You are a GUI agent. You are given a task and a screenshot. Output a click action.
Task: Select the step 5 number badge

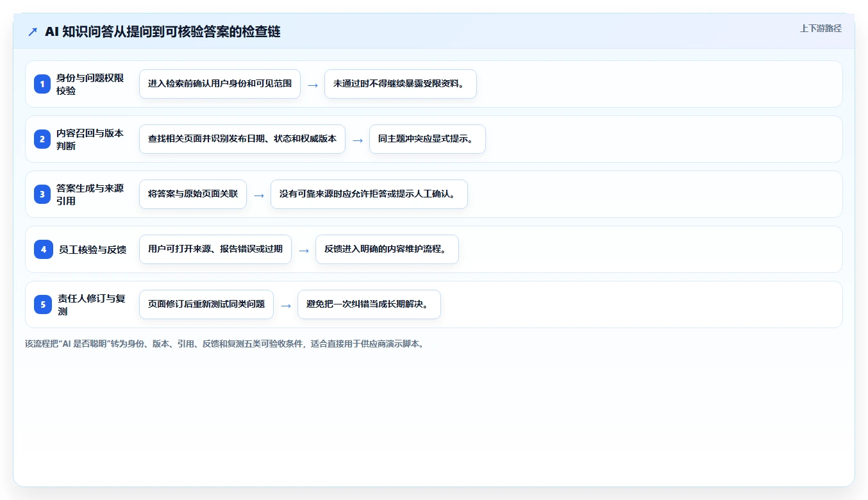pyautogui.click(x=43, y=304)
